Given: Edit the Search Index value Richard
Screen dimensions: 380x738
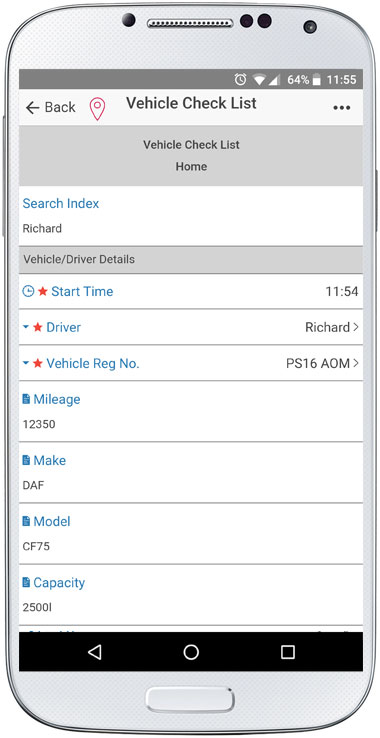Looking at the screenshot, I should (42, 229).
